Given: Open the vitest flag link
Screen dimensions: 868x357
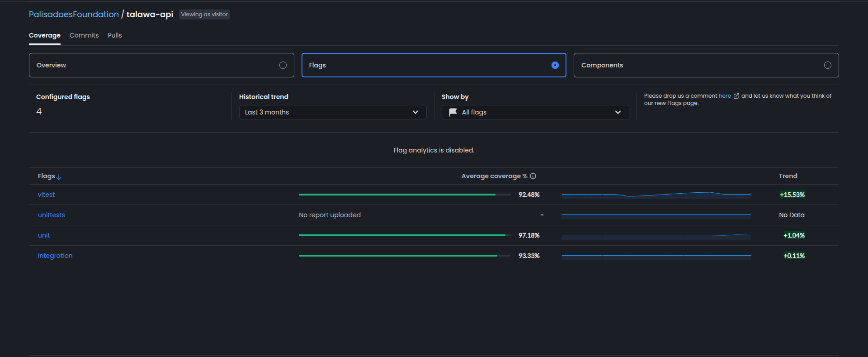Looking at the screenshot, I should 46,195.
